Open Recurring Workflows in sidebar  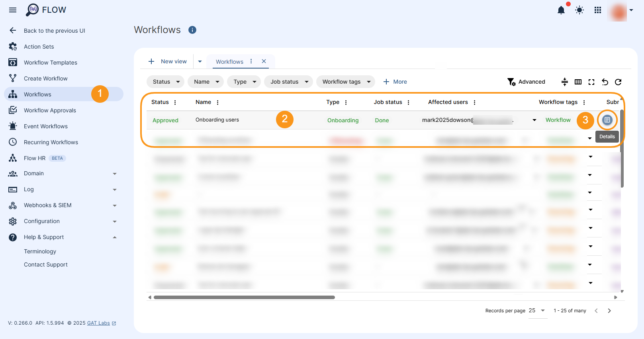pos(51,142)
